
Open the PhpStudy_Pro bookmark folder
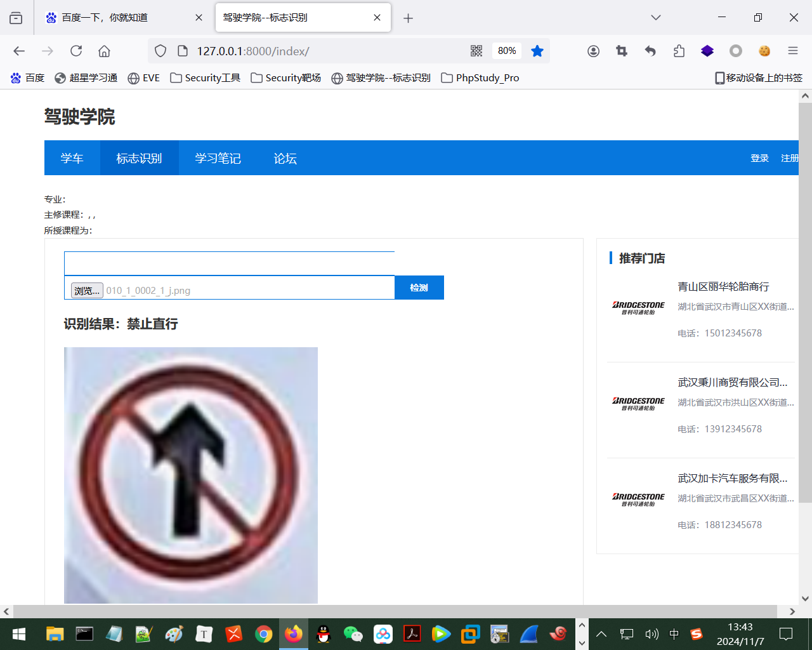coord(480,78)
